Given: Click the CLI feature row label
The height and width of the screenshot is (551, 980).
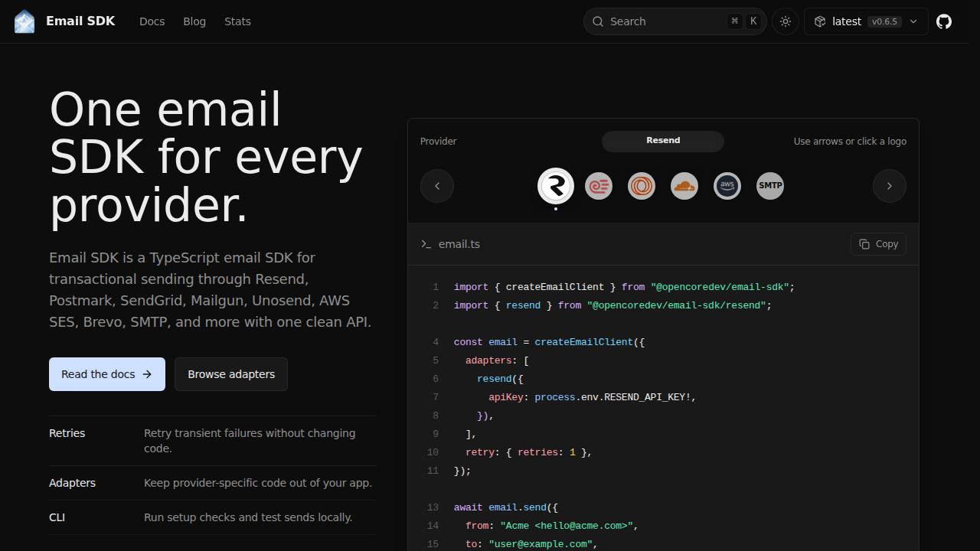Looking at the screenshot, I should (57, 517).
